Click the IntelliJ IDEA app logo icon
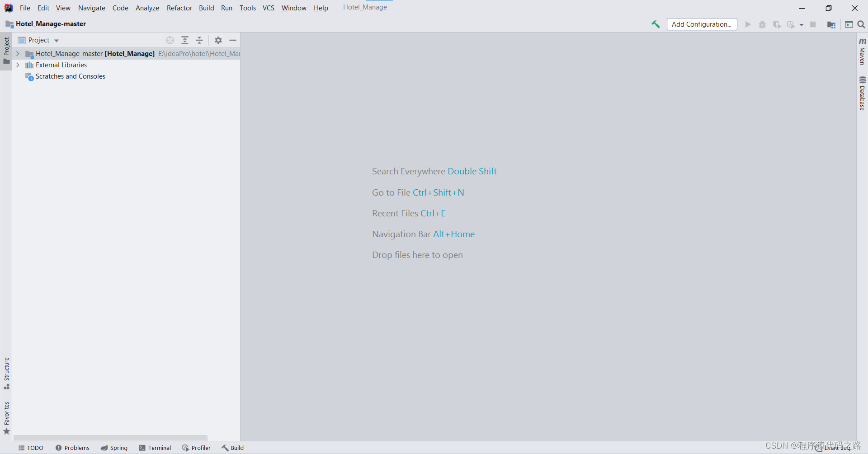868x454 pixels. [x=9, y=8]
